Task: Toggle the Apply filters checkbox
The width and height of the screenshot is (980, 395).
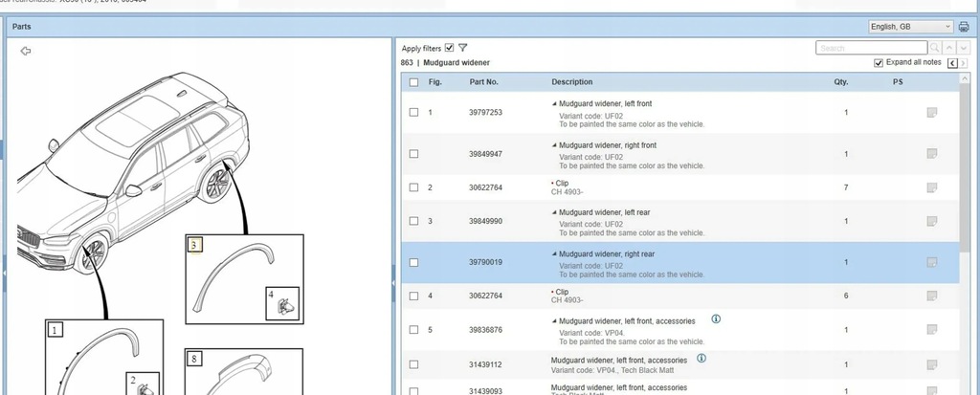Action: click(450, 48)
